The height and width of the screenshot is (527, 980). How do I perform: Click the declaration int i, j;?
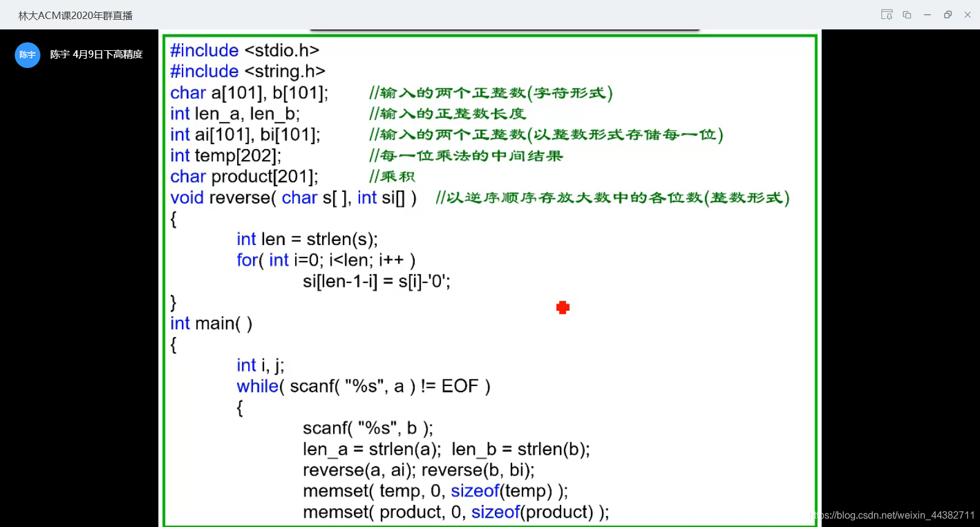(261, 365)
